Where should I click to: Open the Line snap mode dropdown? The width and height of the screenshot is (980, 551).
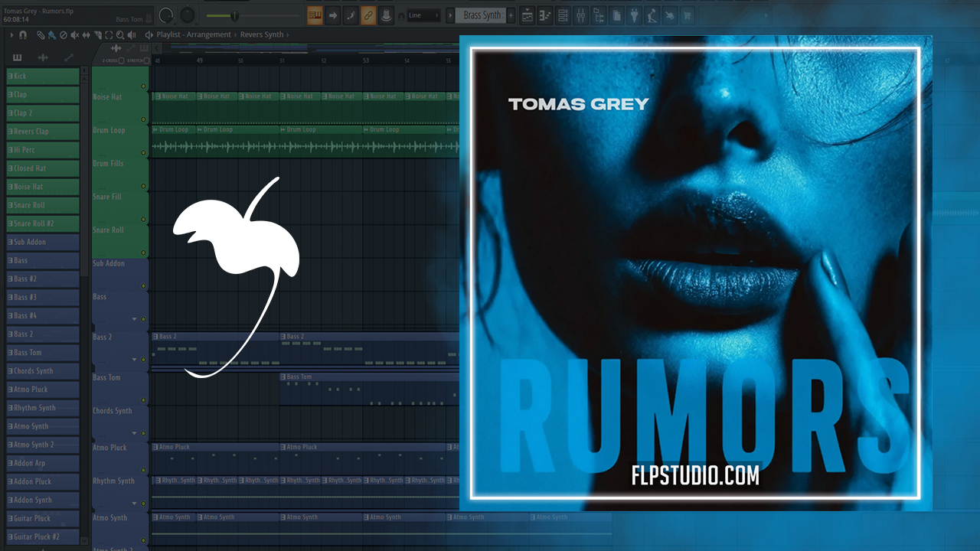coord(423,15)
